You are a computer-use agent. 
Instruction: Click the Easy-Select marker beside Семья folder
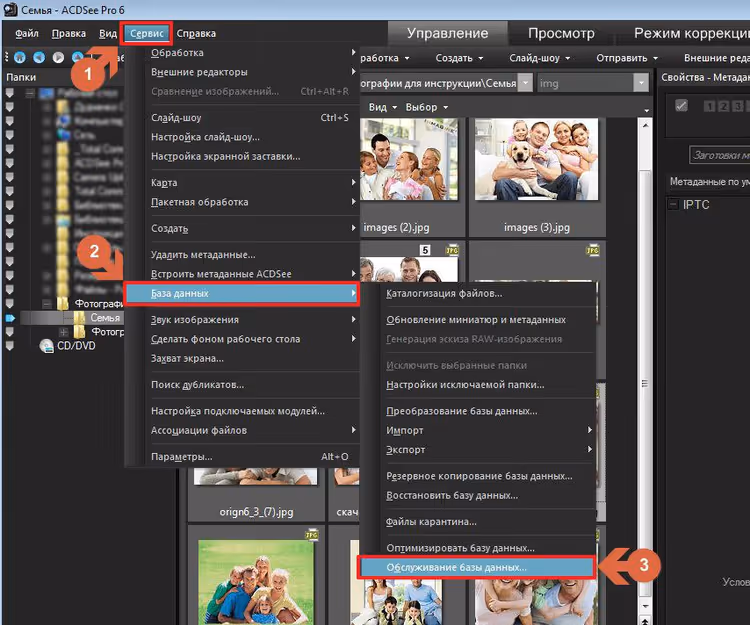pyautogui.click(x=10, y=318)
